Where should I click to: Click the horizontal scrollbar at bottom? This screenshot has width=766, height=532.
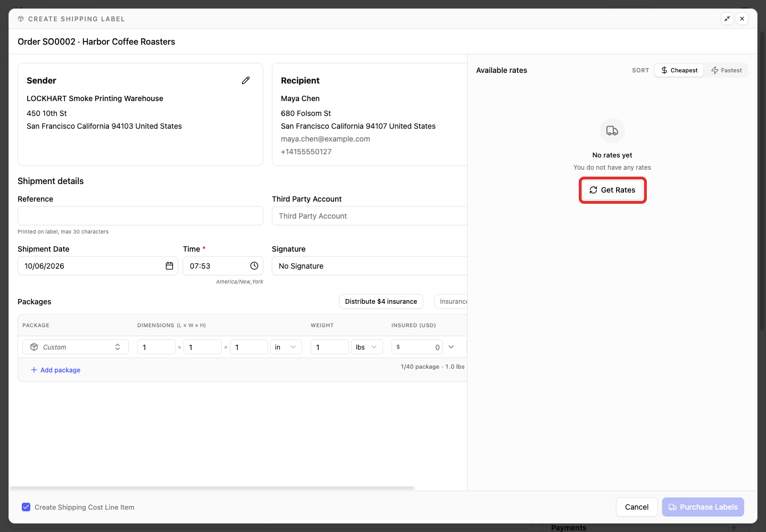click(x=212, y=488)
